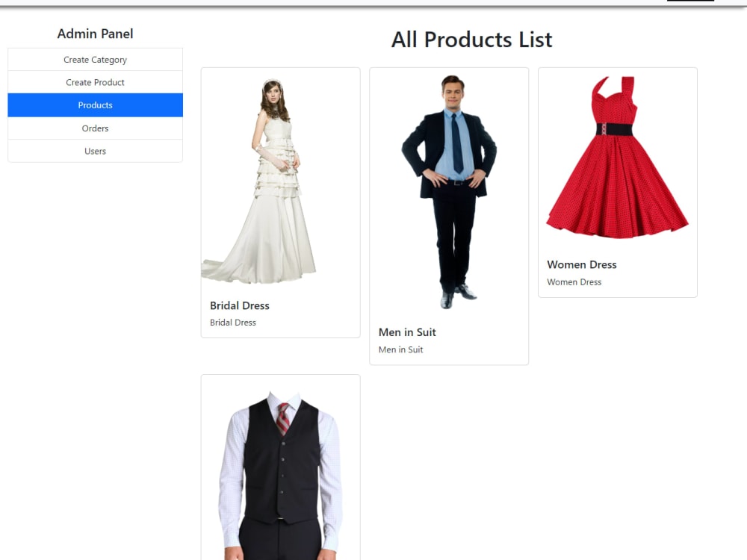The height and width of the screenshot is (560, 747).
Task: Click the Admin Panel heading
Action: 96,34
